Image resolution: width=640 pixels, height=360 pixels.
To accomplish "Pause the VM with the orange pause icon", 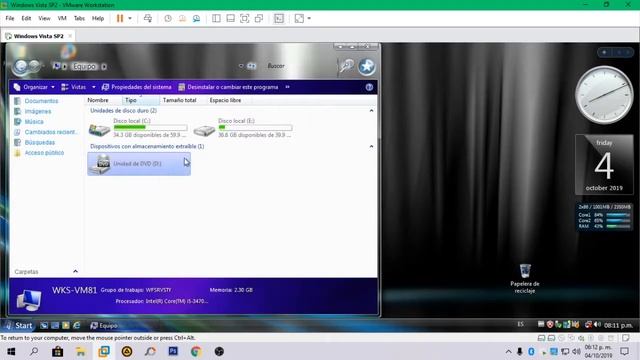I will point(120,18).
